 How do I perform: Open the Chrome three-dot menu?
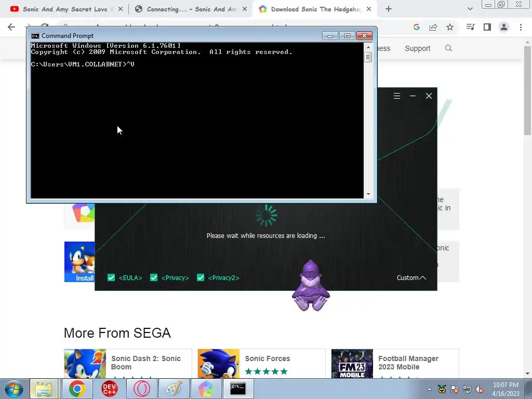pos(521,27)
